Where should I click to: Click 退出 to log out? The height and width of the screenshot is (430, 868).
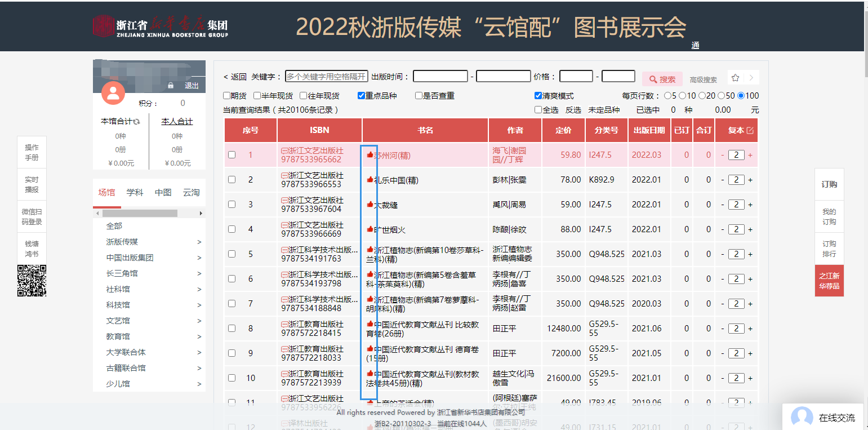[192, 86]
